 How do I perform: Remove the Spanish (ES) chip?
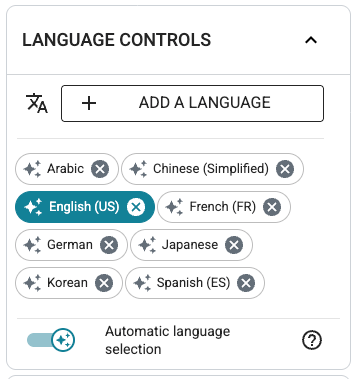pyautogui.click(x=246, y=283)
